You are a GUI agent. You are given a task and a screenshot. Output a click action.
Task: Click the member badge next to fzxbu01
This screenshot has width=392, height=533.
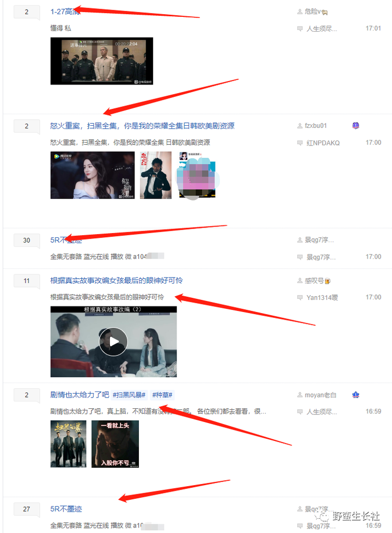pos(356,126)
